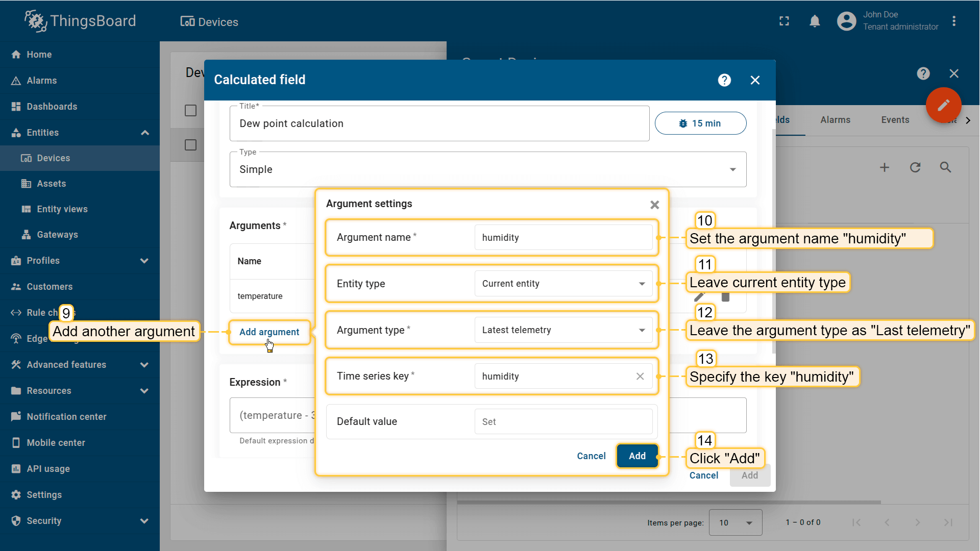
Task: Click the refresh icon in details panel
Action: 915,167
